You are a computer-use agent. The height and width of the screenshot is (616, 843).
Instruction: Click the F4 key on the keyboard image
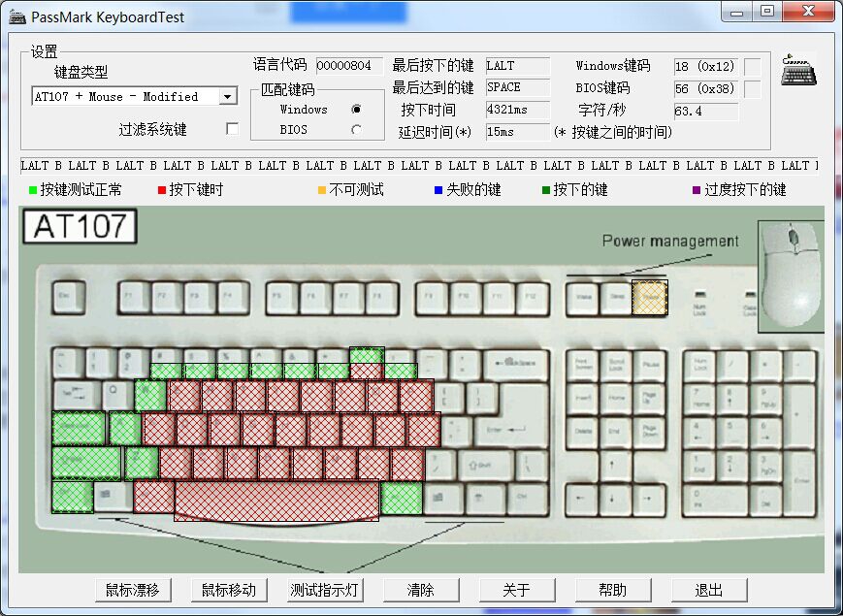pyautogui.click(x=233, y=298)
